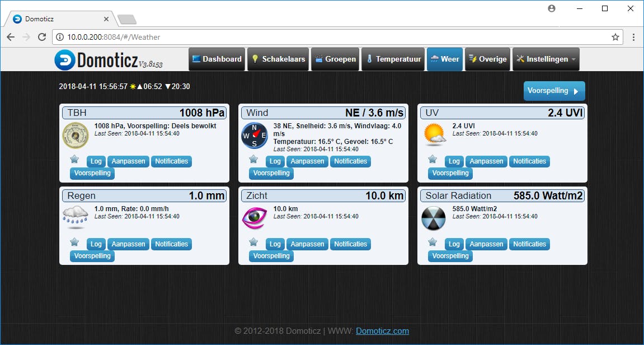The height and width of the screenshot is (345, 644).
Task: Click the TBH barometer icon
Action: (76, 136)
